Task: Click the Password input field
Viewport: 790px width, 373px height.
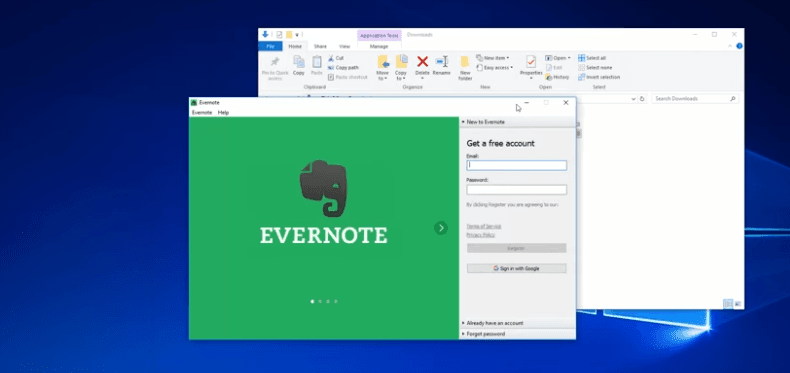Action: coord(516,190)
